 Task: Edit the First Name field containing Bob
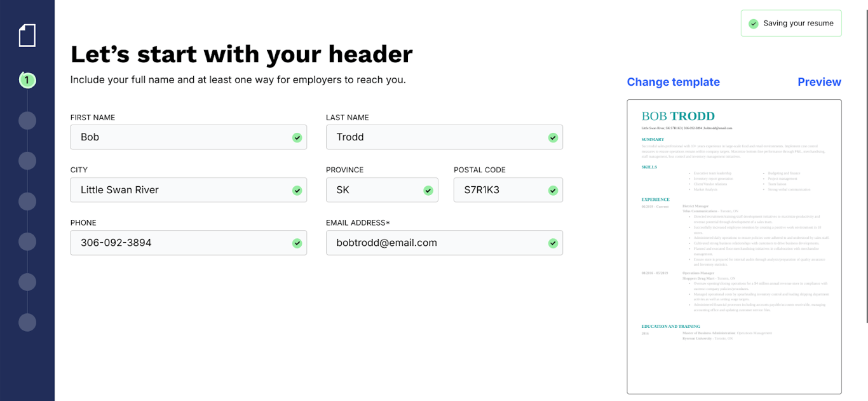pos(188,137)
